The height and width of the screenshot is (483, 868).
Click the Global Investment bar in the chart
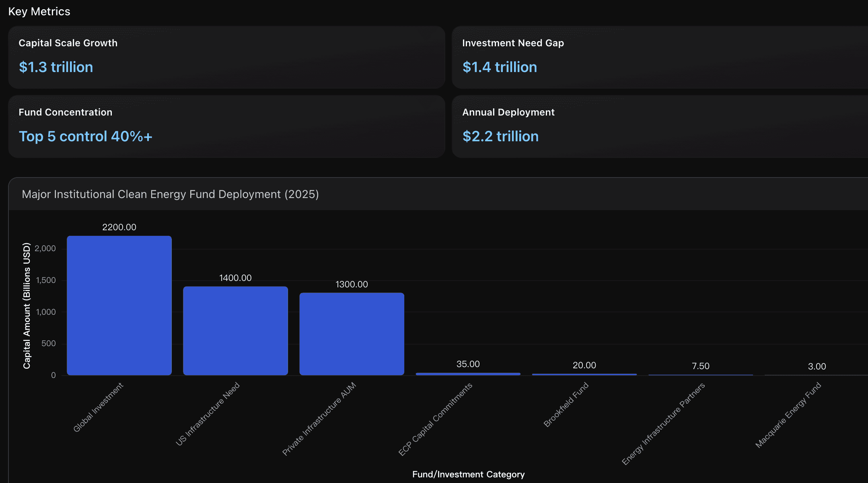[119, 305]
